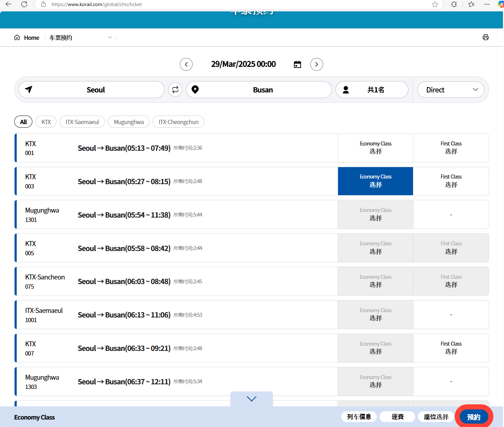This screenshot has width=504, height=427.
Task: Open the Direct trip type dropdown
Action: 451,90
